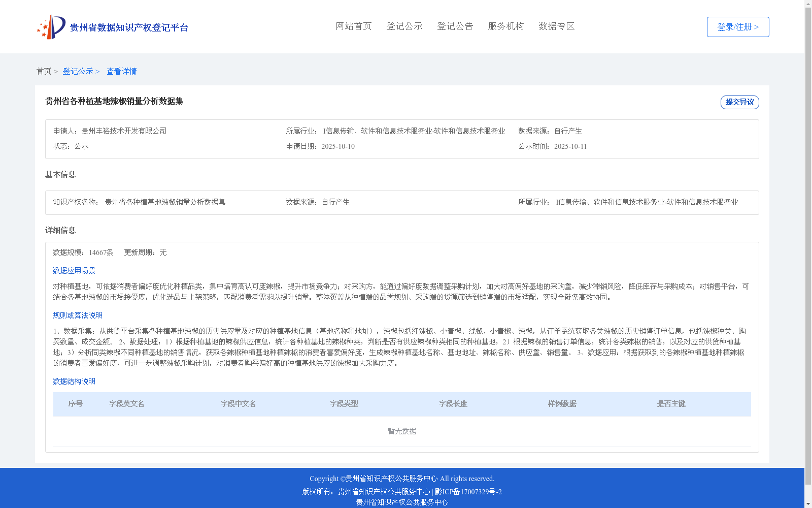Screen dimensions: 812x508
Task: Click 基本信息 section heading
Action: point(60,175)
